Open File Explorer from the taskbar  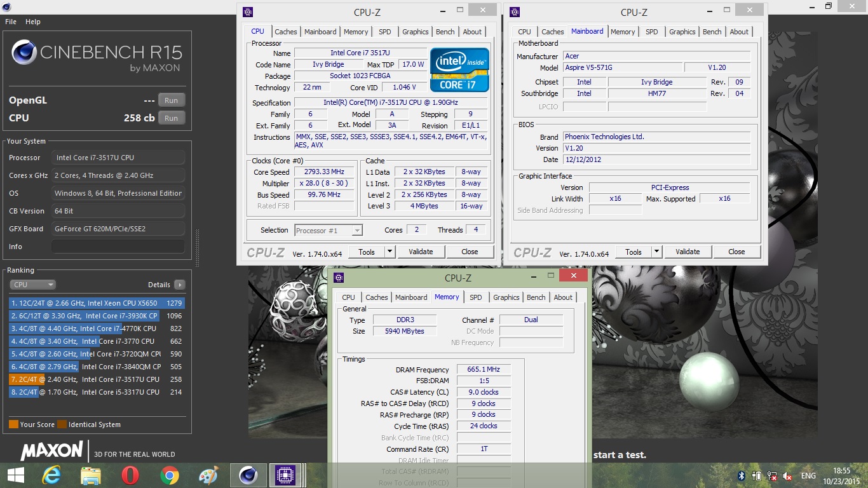(91, 475)
